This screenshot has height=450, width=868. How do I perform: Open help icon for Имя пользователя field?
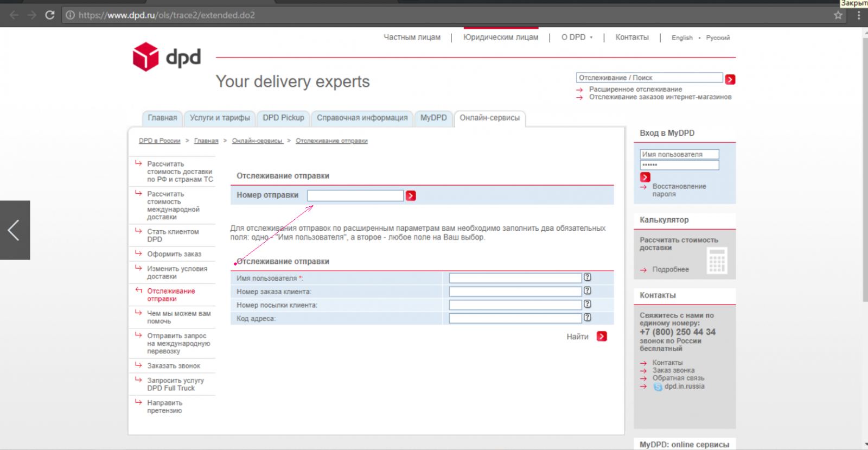tap(587, 277)
